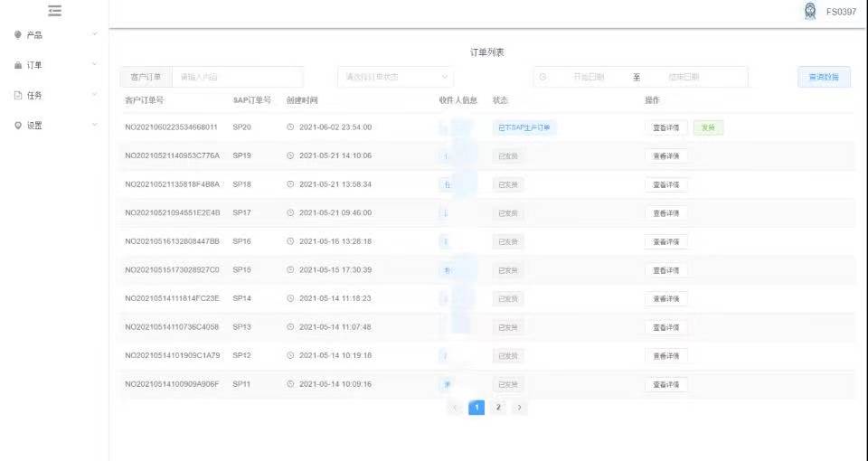Click 发货 button for order SP20
Screen dimensions: 868x461
pyautogui.click(x=708, y=127)
